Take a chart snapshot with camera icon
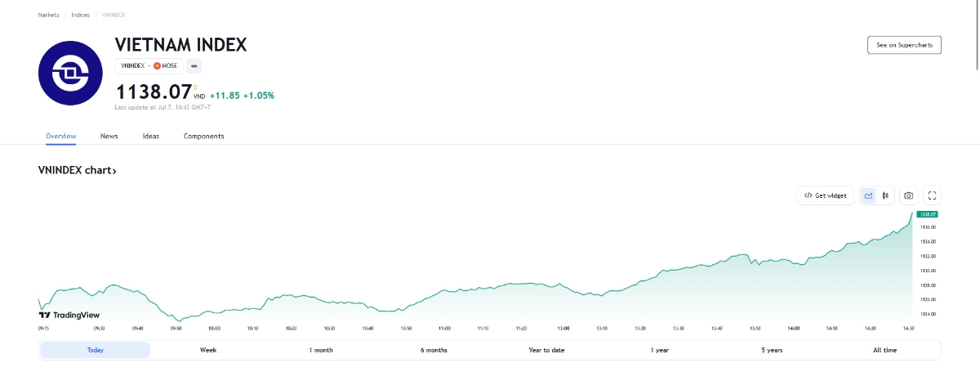 (908, 195)
